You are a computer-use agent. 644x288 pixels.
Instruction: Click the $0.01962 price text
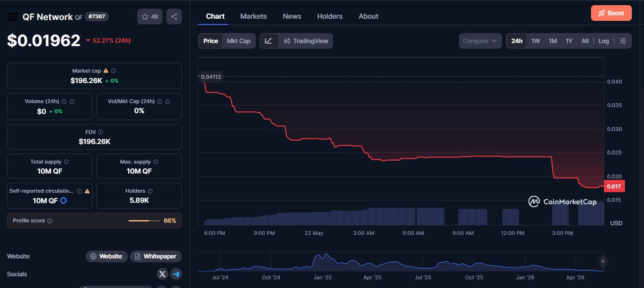coord(43,40)
